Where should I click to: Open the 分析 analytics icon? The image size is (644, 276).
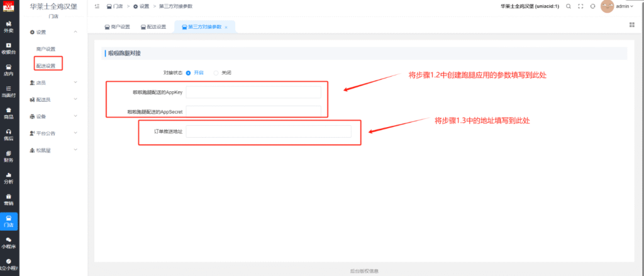click(8, 178)
